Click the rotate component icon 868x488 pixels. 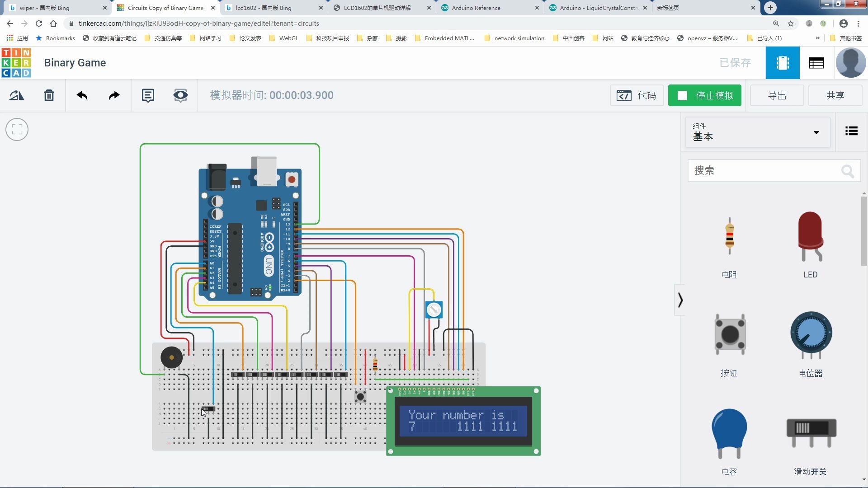pyautogui.click(x=17, y=95)
